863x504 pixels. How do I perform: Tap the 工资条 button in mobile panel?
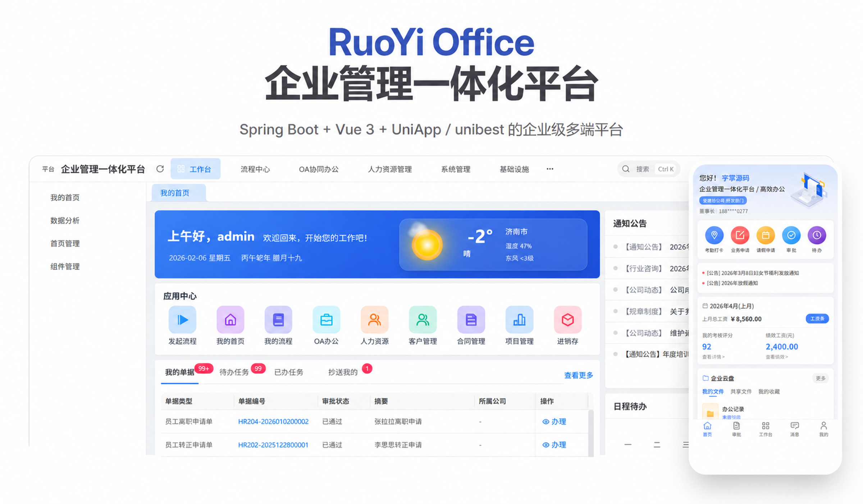tap(817, 319)
